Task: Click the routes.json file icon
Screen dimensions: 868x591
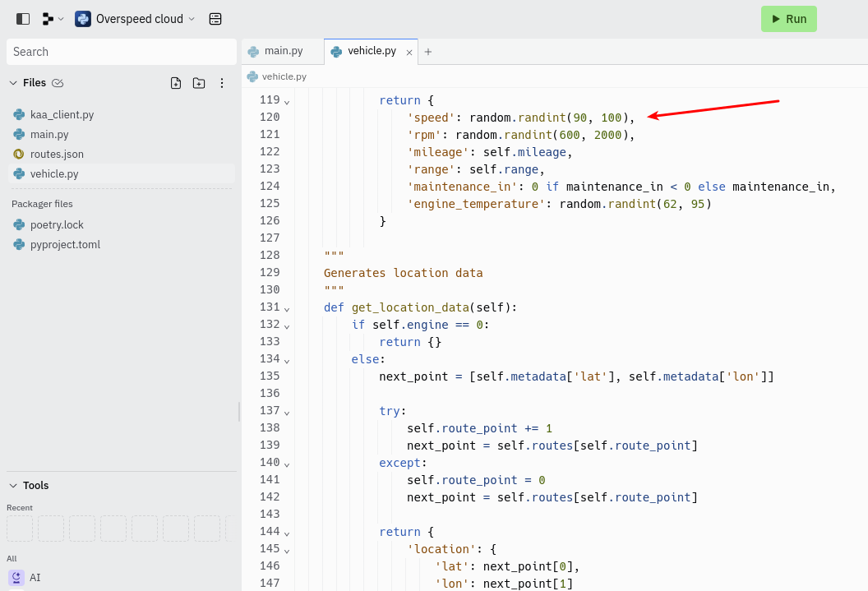Action: 19,154
